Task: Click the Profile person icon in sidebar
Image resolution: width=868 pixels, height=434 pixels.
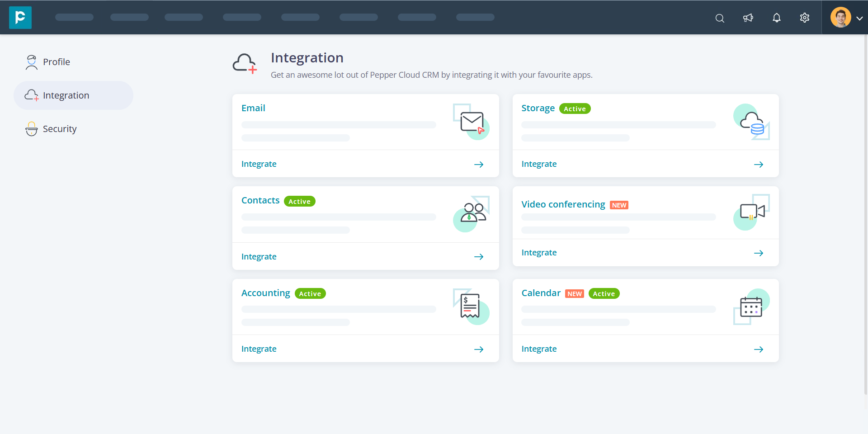Action: pos(32,62)
